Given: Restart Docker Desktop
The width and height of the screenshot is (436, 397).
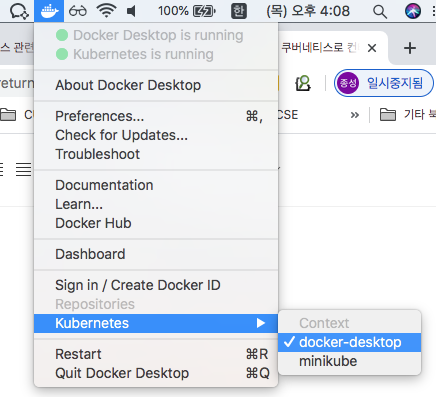Looking at the screenshot, I should click(156, 354).
